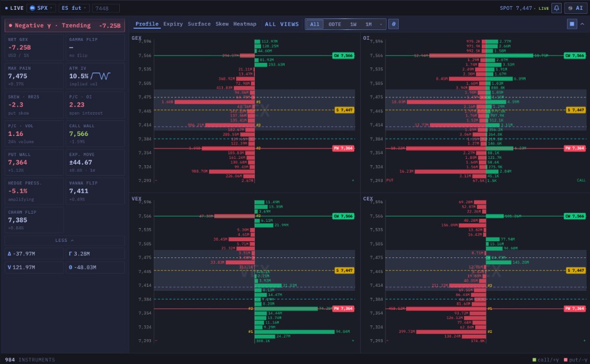
Task: Click the VANNA FLIP 7,411 card
Action: pos(95,191)
